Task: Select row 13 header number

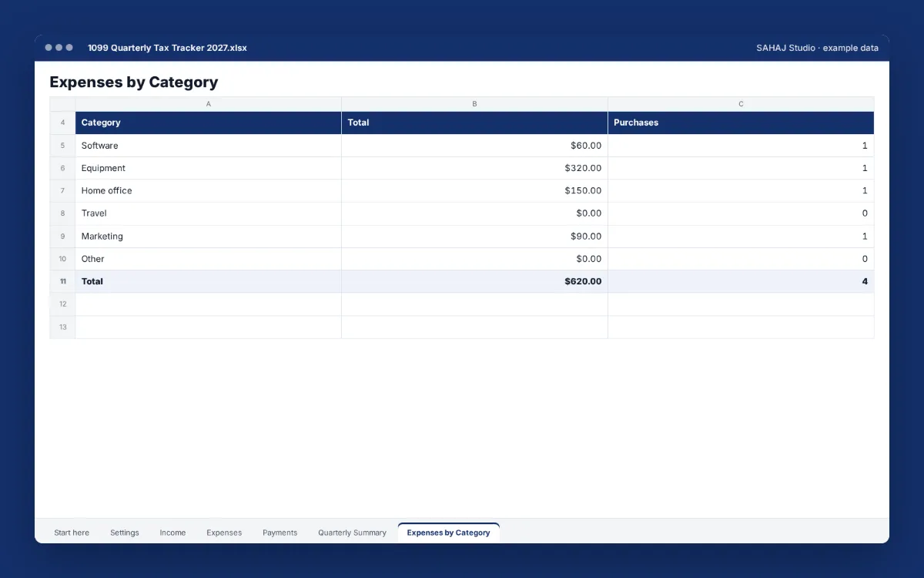Action: 62,327
